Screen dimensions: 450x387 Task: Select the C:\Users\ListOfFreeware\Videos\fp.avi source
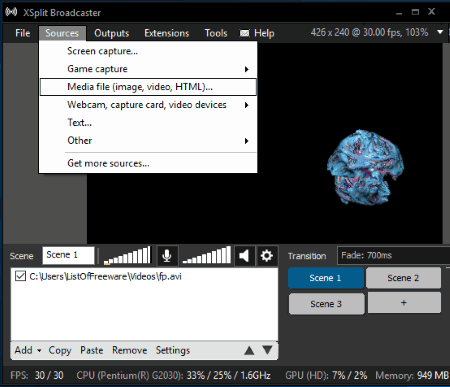click(105, 276)
